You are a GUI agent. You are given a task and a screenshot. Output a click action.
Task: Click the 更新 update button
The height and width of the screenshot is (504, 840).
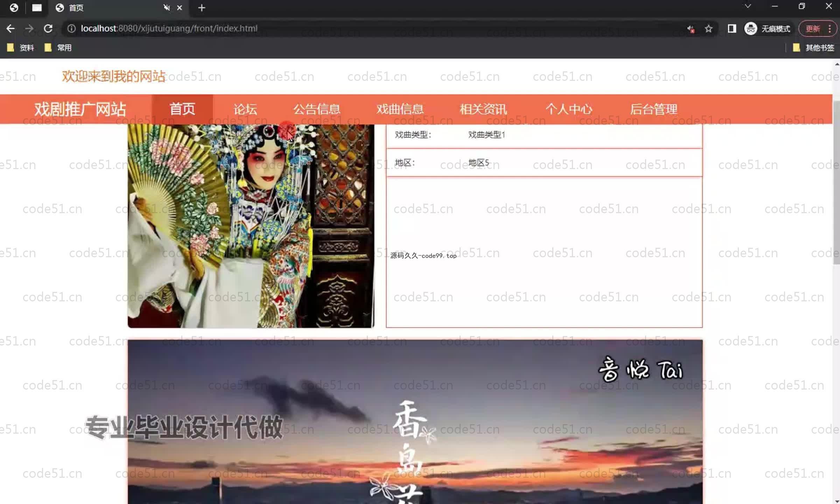[x=812, y=28]
